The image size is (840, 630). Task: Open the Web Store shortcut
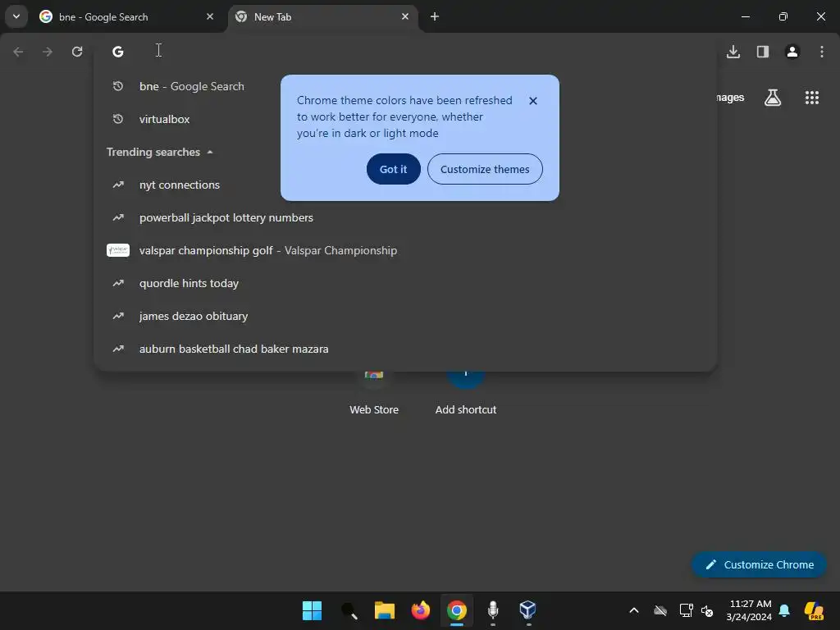point(374,394)
